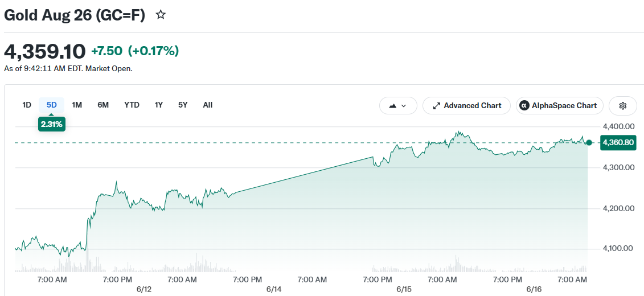
Task: Click the expand arrows icon in Advanced Chart
Action: [437, 106]
